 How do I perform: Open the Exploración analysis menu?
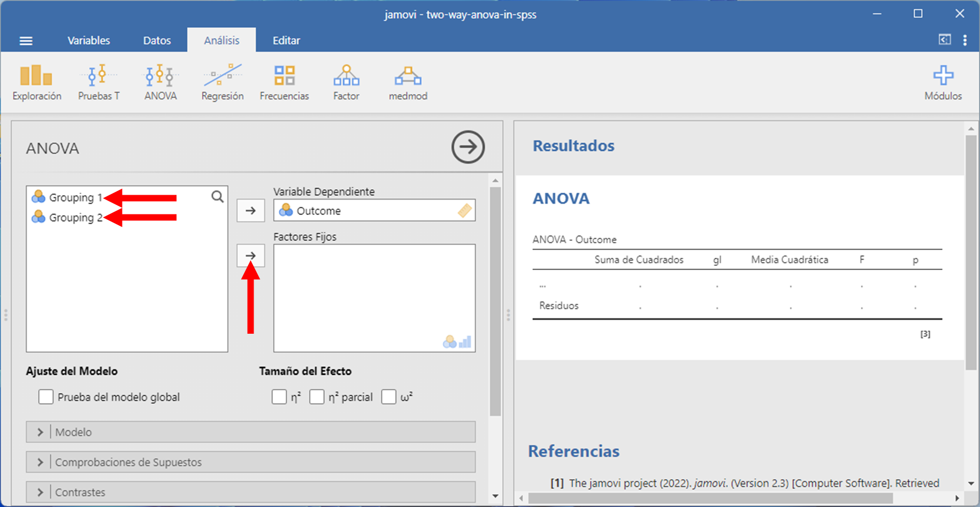tap(36, 82)
